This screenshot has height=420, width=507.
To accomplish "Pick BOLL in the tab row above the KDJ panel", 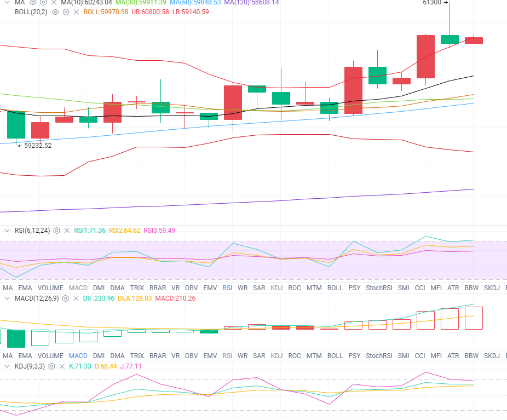I will [x=335, y=356].
